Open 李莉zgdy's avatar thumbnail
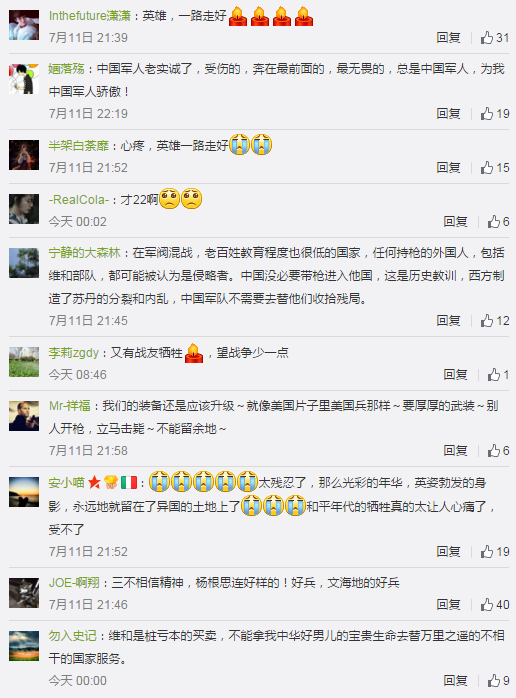The height and width of the screenshot is (698, 516). [x=24, y=362]
